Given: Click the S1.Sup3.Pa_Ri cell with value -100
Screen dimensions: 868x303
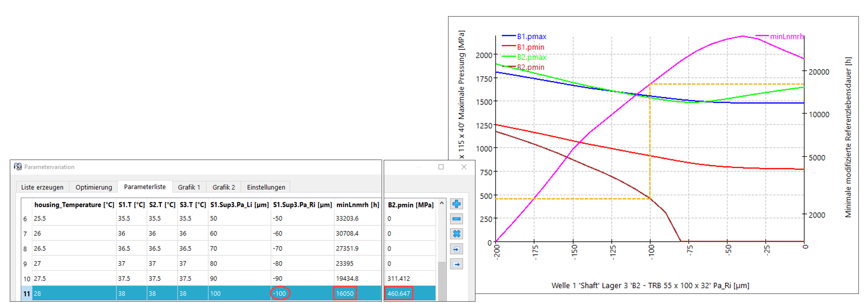Looking at the screenshot, I should pyautogui.click(x=280, y=293).
